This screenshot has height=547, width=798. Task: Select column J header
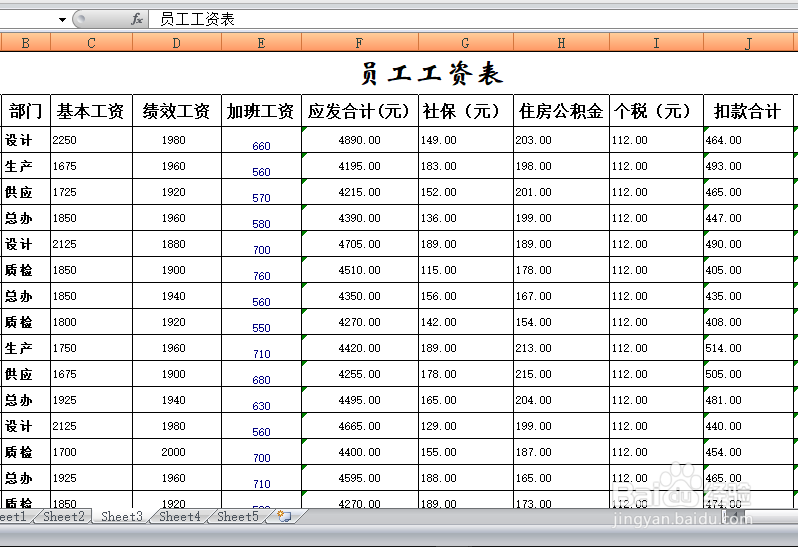coord(748,43)
